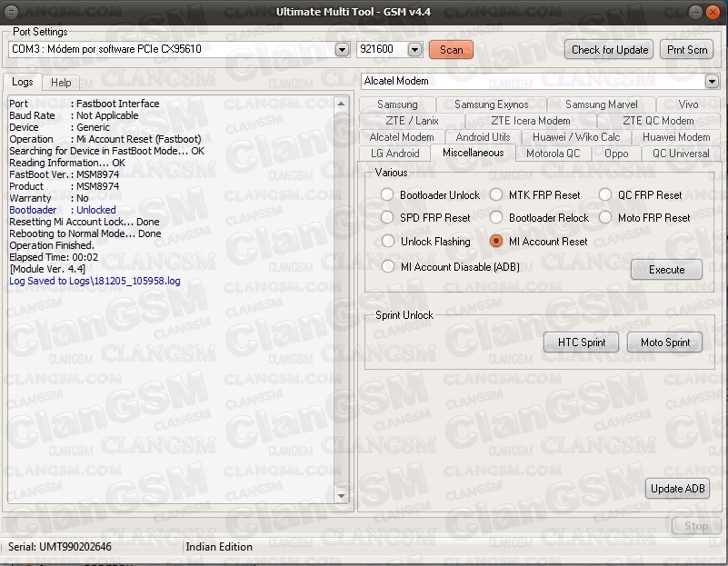Switch to the Vivo tab
Viewport: 728px width, 566px height.
click(x=688, y=104)
